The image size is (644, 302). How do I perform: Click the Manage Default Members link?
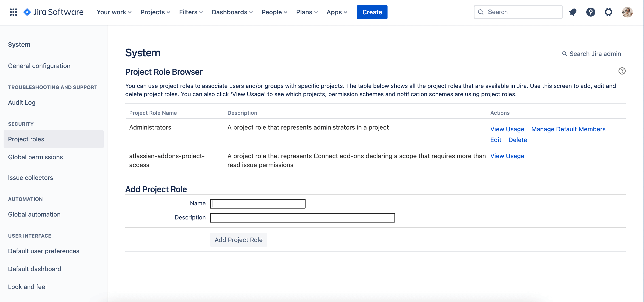[x=568, y=129]
